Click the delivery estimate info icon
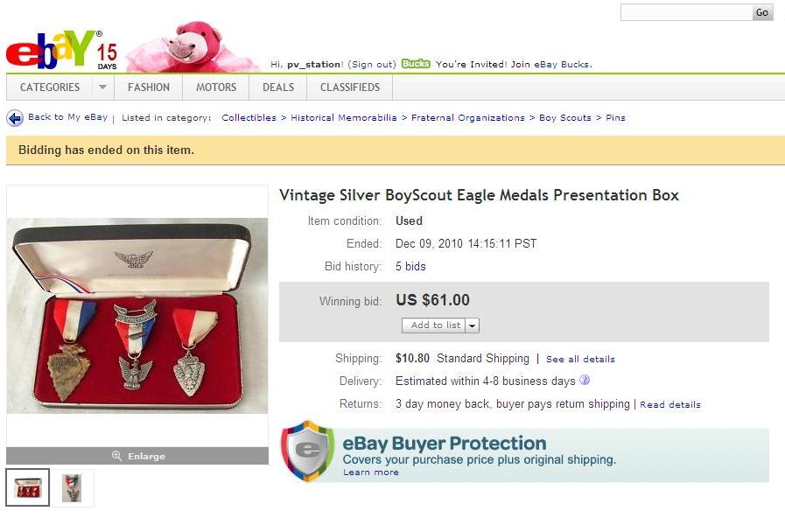The width and height of the screenshot is (785, 532). tap(585, 381)
